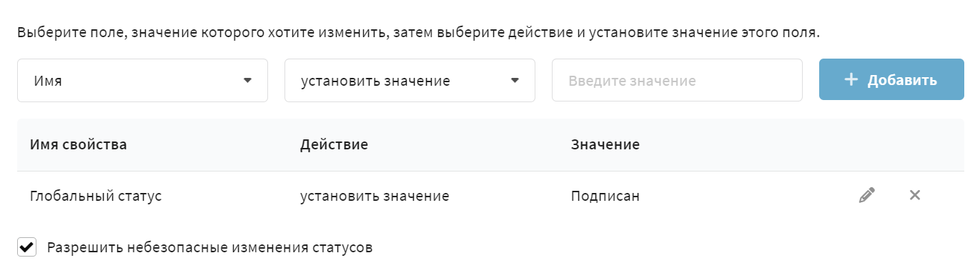This screenshot has height=278, width=980.
Task: Click установить значение cell in table row
Action: point(375,196)
